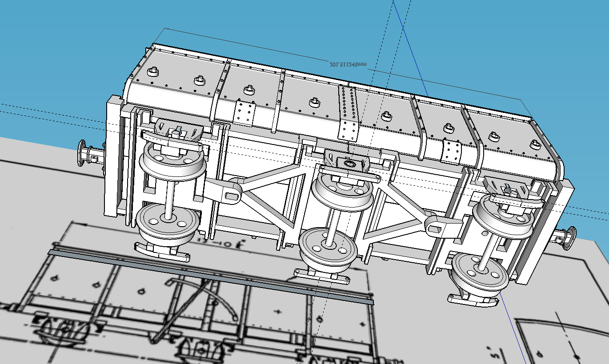This screenshot has height=364, width=609.
Task: Click the leftmost bolt on the wagon side
Action: pyautogui.click(x=152, y=72)
